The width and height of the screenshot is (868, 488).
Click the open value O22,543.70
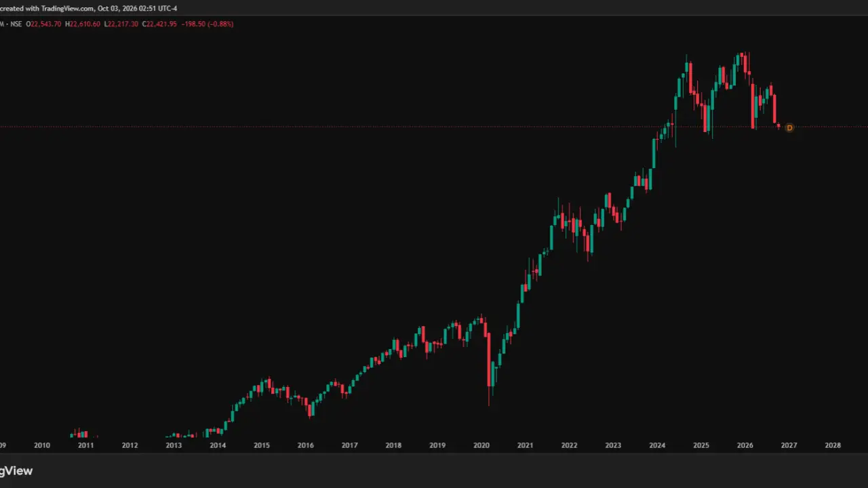(44, 24)
